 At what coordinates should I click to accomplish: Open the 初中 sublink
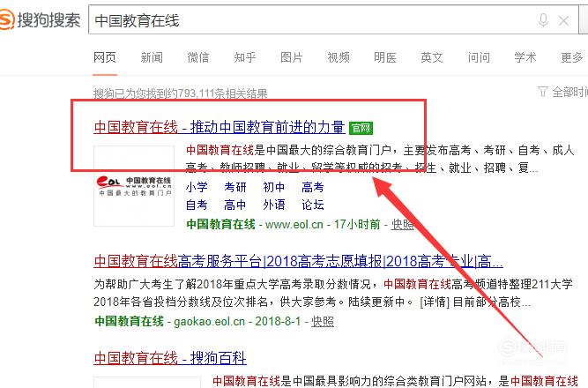point(274,187)
